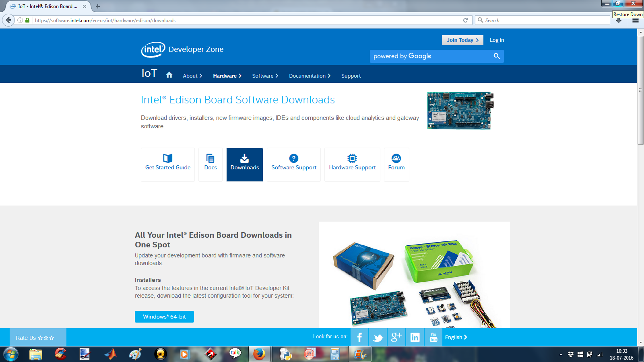Click the scrollbar down arrow
This screenshot has width=644, height=362.
pyautogui.click(x=640, y=343)
